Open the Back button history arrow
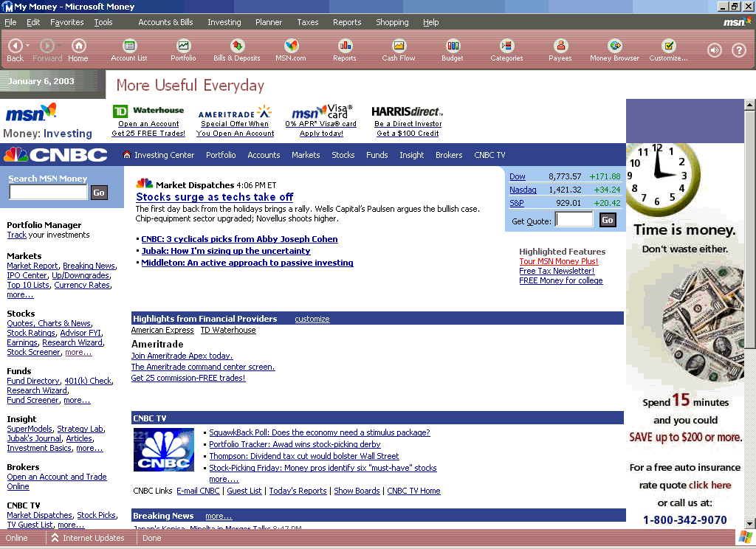Viewport: 756px width, 549px height. 28,46
